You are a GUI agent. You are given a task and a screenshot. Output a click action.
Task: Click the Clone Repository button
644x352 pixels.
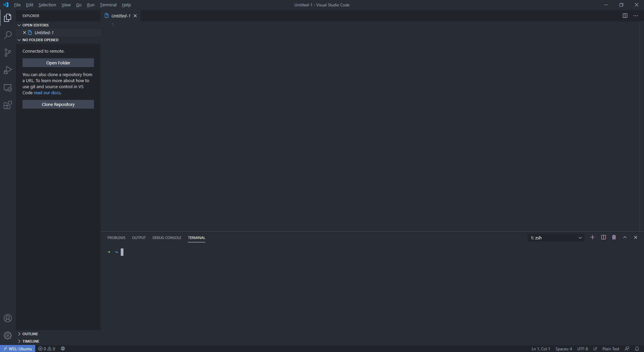(x=58, y=104)
